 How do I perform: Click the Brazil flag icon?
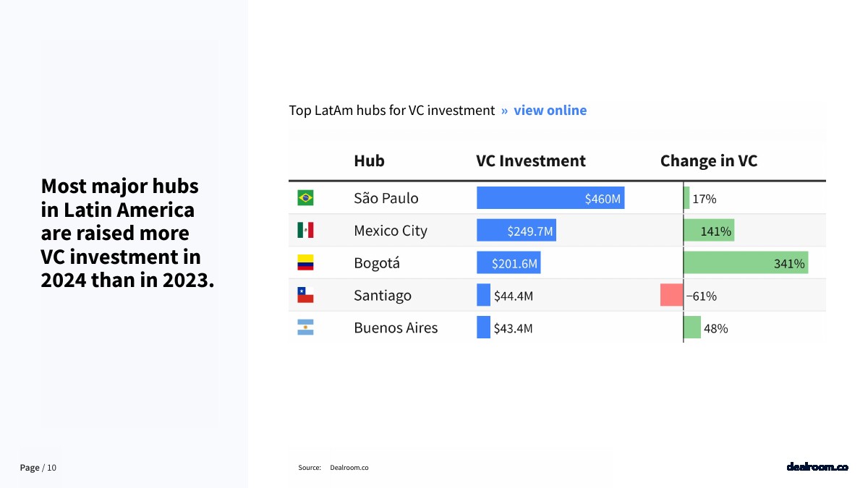coord(305,198)
